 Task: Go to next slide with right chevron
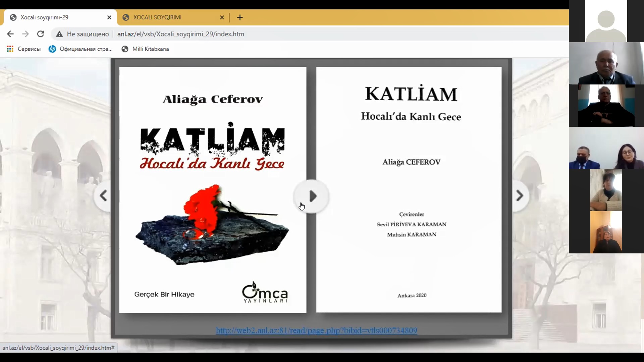point(519,196)
